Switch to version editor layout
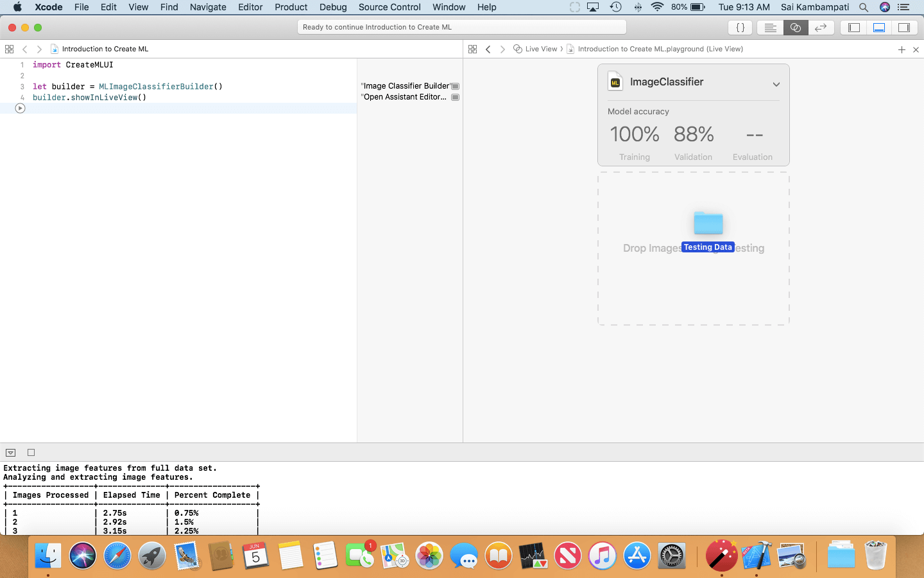Image resolution: width=924 pixels, height=578 pixels. [820, 28]
